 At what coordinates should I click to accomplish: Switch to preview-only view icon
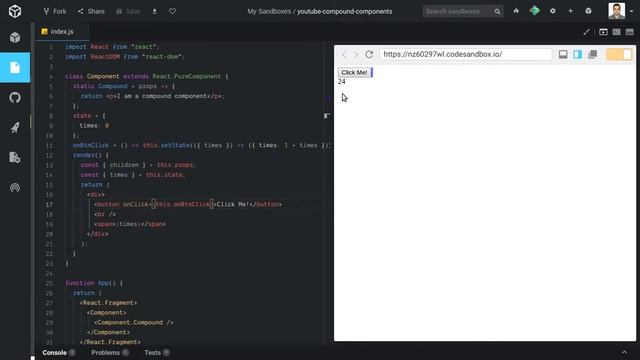(x=629, y=32)
